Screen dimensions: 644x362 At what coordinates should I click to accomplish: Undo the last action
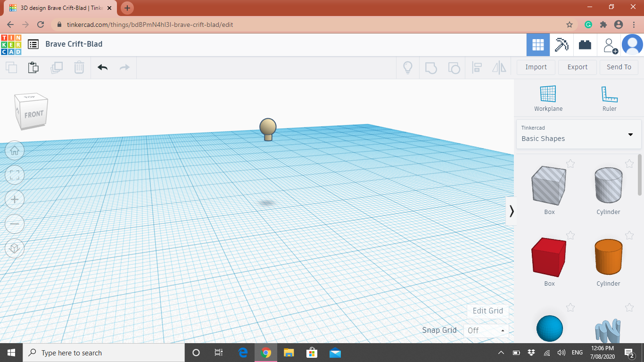tap(102, 67)
